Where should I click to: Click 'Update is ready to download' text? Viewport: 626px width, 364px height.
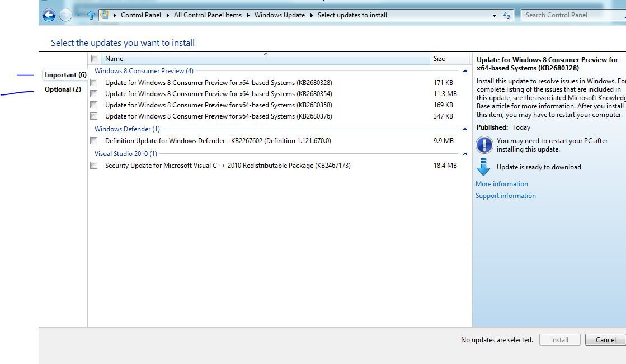(x=539, y=167)
